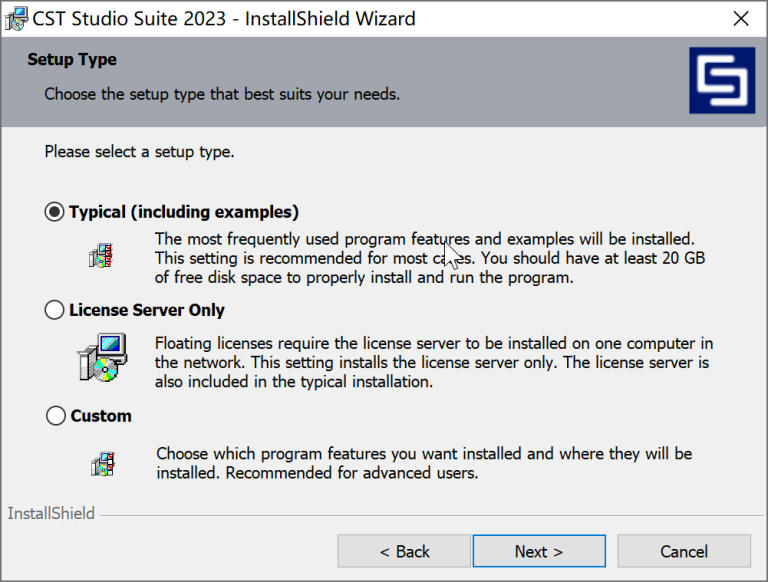Viewport: 768px width, 582px height.
Task: Click the floating licenses description text
Action: [432, 362]
